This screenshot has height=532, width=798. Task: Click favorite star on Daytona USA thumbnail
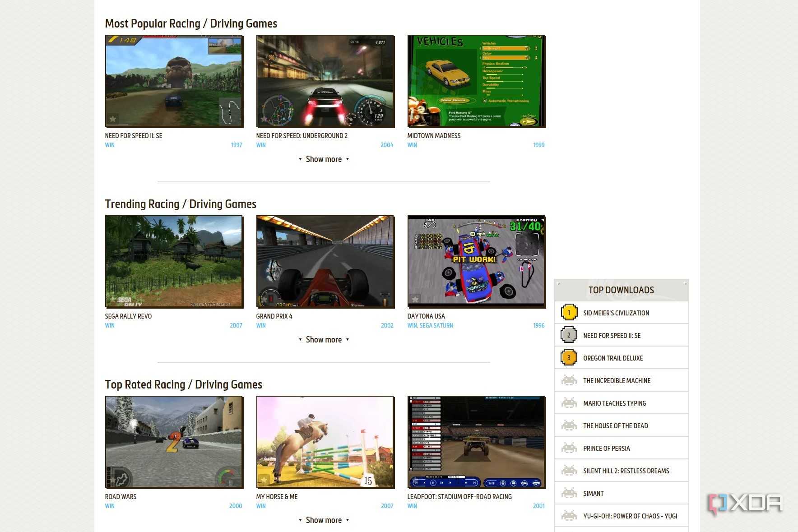[415, 299]
